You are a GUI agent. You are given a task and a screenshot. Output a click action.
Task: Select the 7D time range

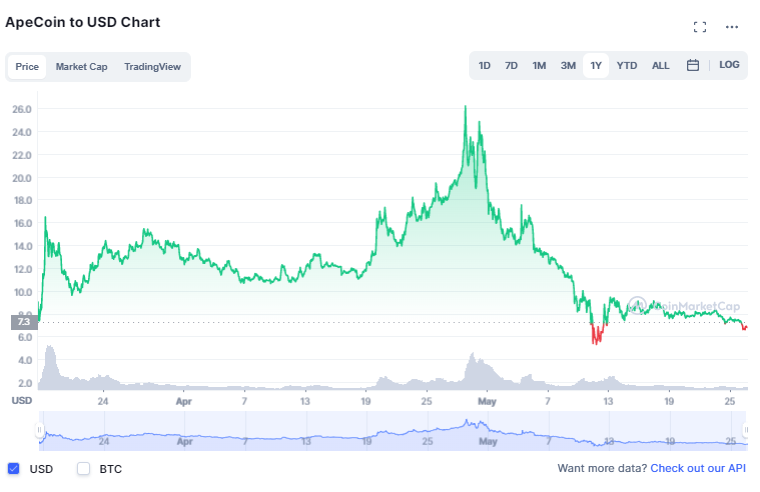pos(511,65)
